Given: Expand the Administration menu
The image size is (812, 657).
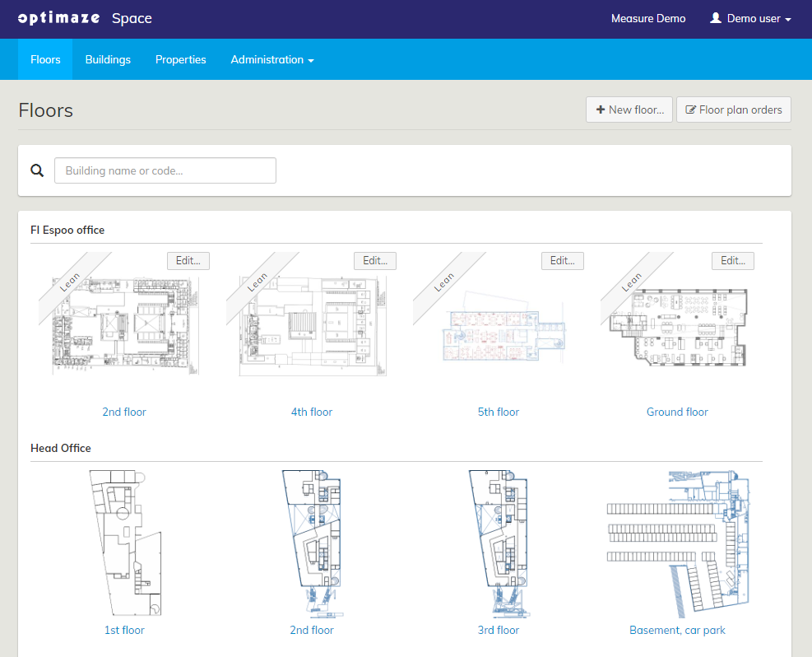Looking at the screenshot, I should tap(271, 59).
